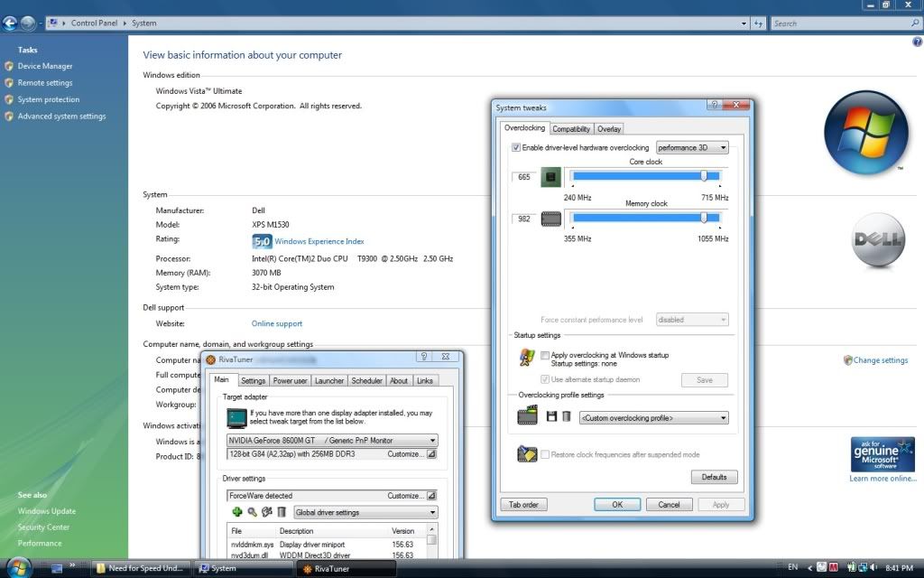Click the wrench tool icon in RivaTuner
The image size is (924, 578).
267,512
